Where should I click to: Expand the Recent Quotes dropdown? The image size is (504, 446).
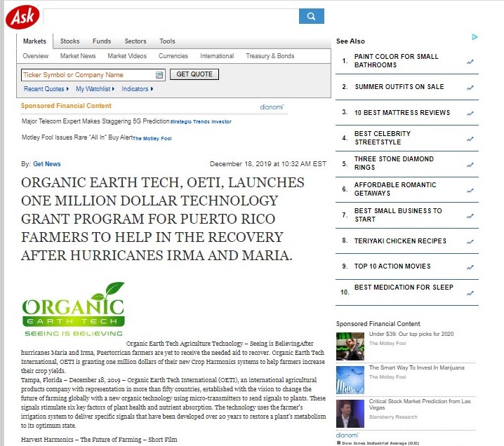pos(46,89)
